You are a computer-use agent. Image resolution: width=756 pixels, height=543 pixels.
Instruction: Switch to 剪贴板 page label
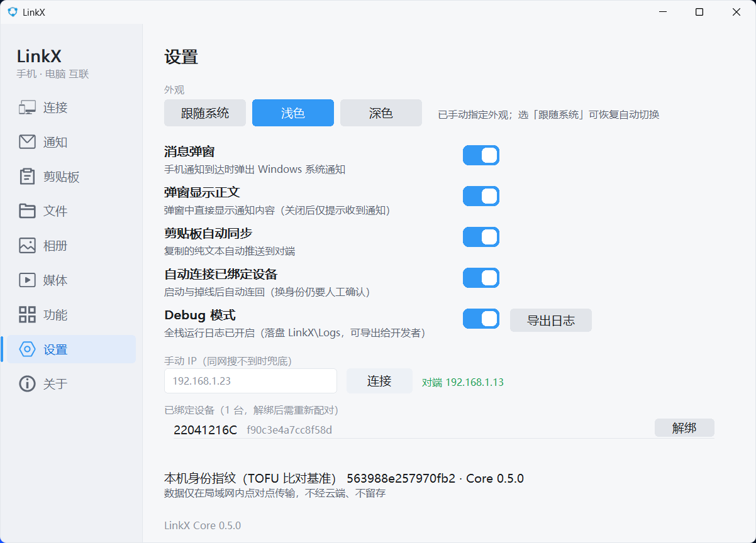(x=62, y=177)
